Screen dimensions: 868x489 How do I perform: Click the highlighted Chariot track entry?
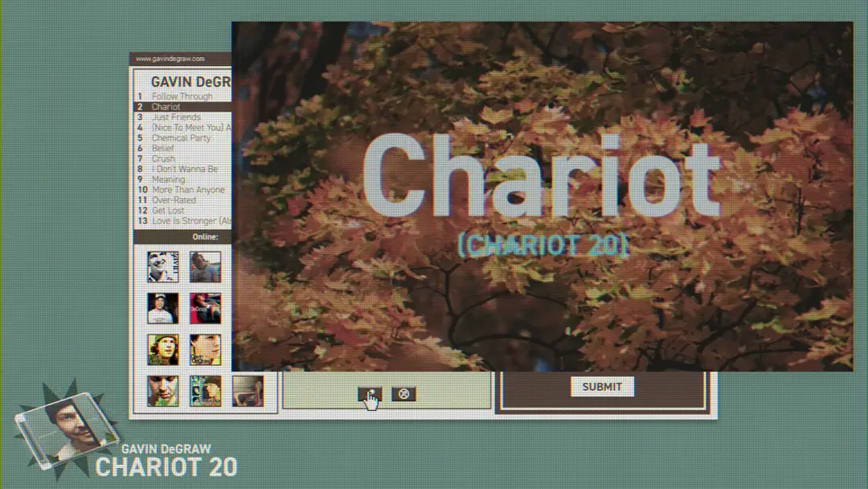[x=169, y=106]
